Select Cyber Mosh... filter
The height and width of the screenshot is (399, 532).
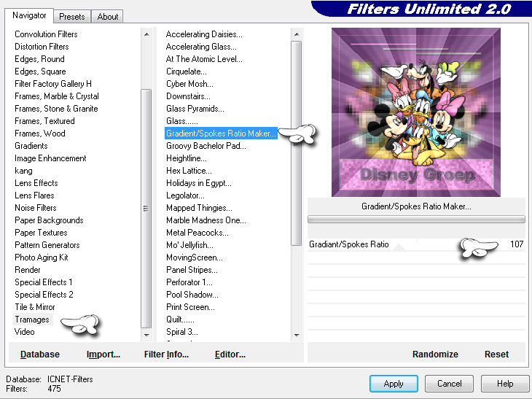[x=189, y=84]
